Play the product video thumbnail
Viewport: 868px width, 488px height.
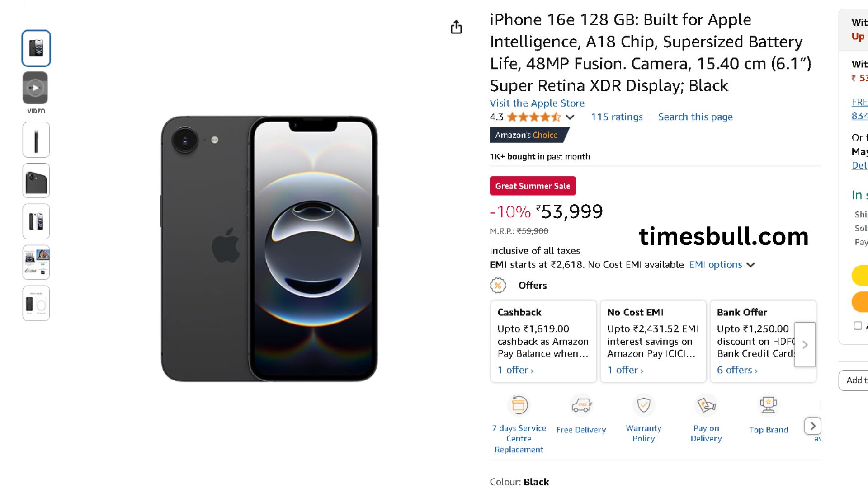(35, 88)
